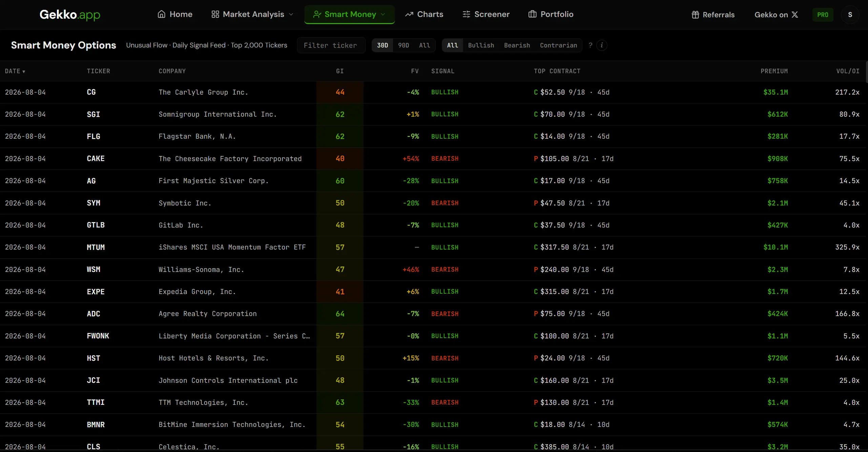Open the CAKE ticker row

click(433, 159)
